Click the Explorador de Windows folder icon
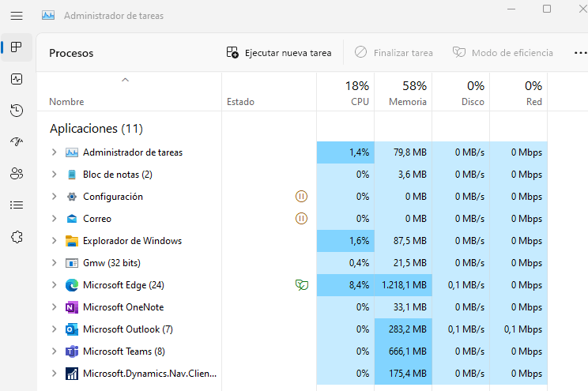Viewport: 588px width, 391px height. (72, 241)
